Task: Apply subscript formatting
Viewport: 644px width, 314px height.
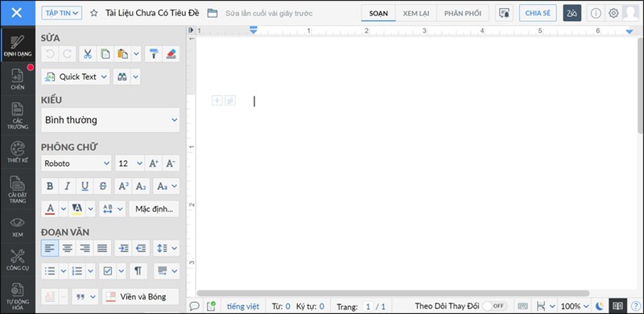Action: [141, 186]
